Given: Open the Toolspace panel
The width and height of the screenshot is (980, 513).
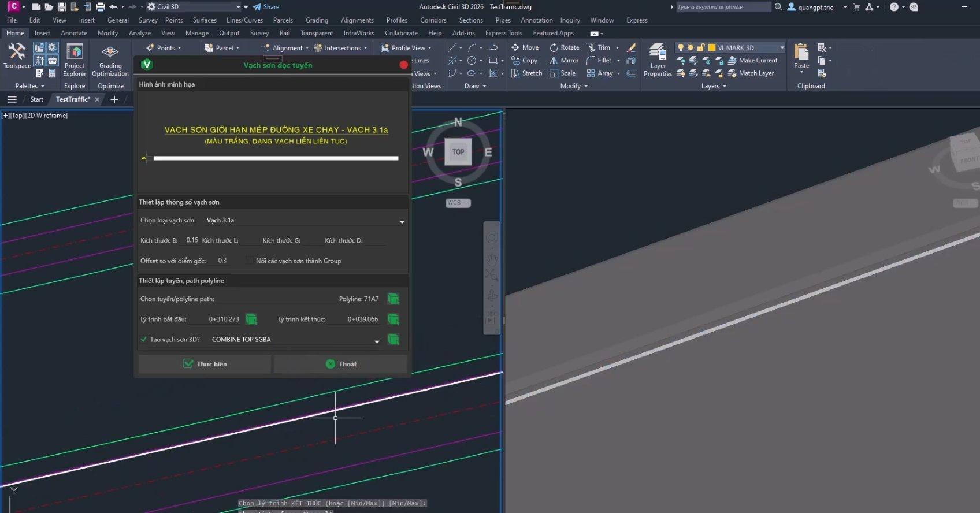Looking at the screenshot, I should (17, 56).
